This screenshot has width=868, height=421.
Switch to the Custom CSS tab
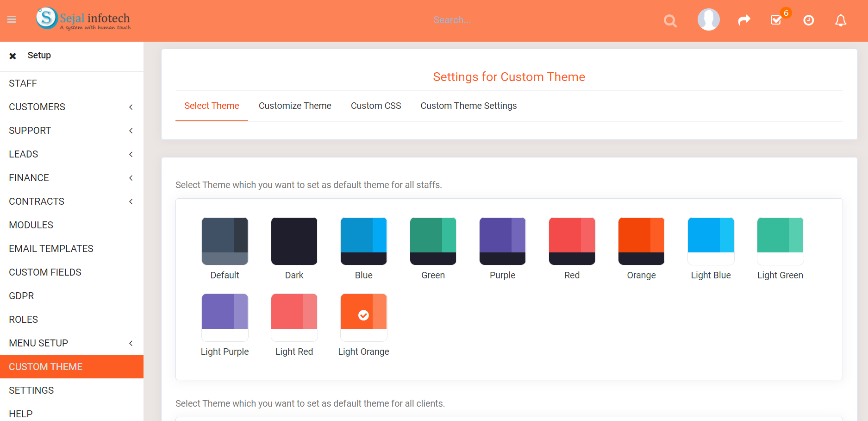click(x=376, y=106)
